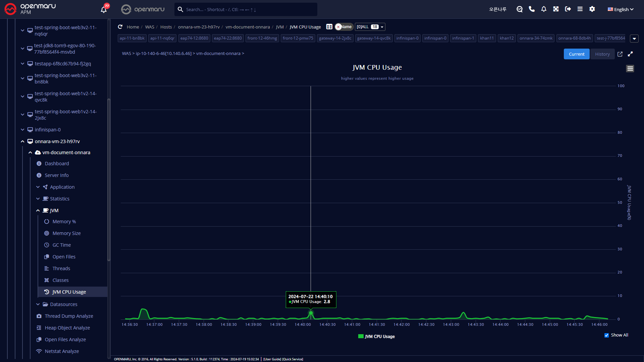Open the chart hamburger context menu
This screenshot has height=362, width=644.
(x=630, y=69)
